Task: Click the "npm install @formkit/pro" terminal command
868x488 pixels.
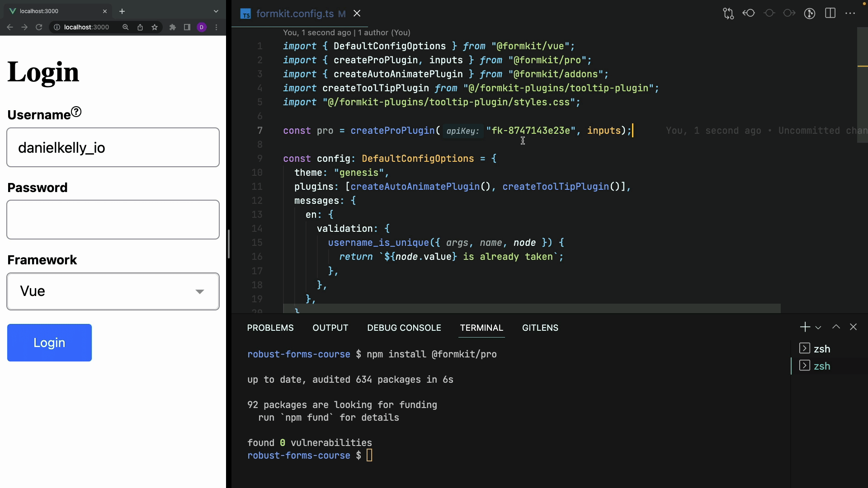Action: pos(431,354)
